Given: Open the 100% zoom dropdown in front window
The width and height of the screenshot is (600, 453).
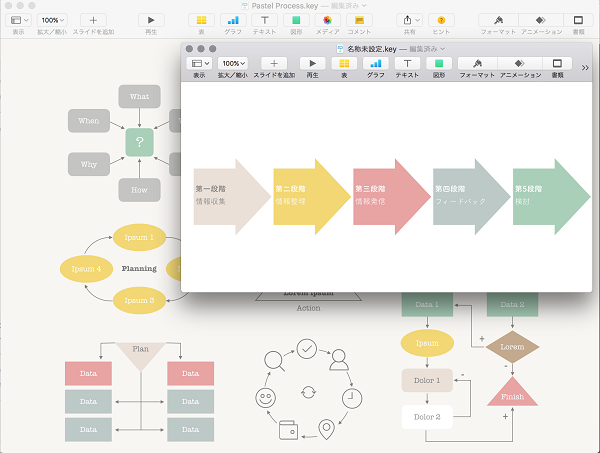Looking at the screenshot, I should click(x=233, y=63).
